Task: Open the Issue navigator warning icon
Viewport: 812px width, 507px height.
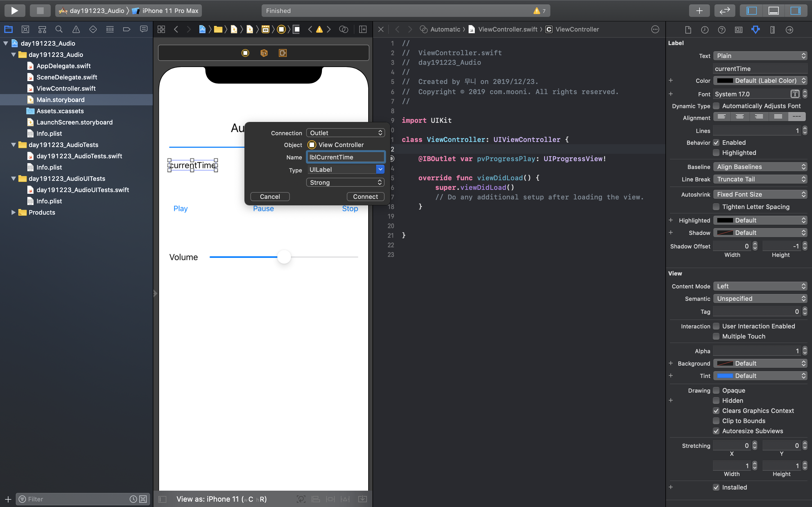Action: (76, 30)
